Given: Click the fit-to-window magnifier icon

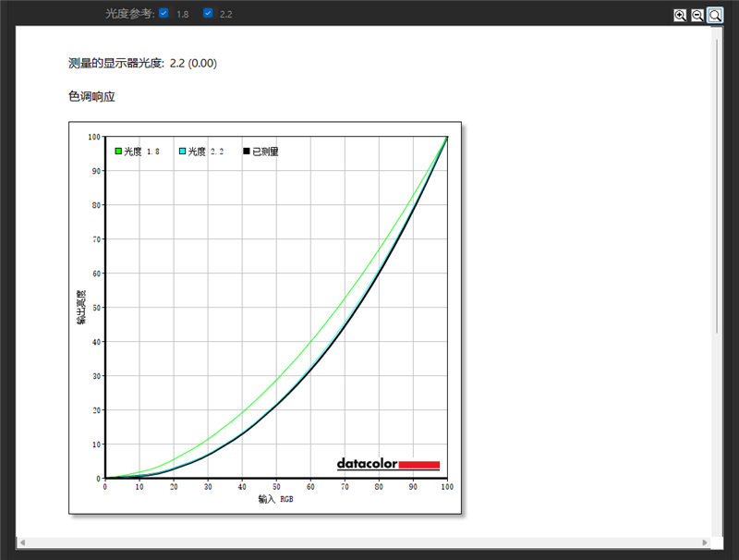Looking at the screenshot, I should pyautogui.click(x=715, y=15).
